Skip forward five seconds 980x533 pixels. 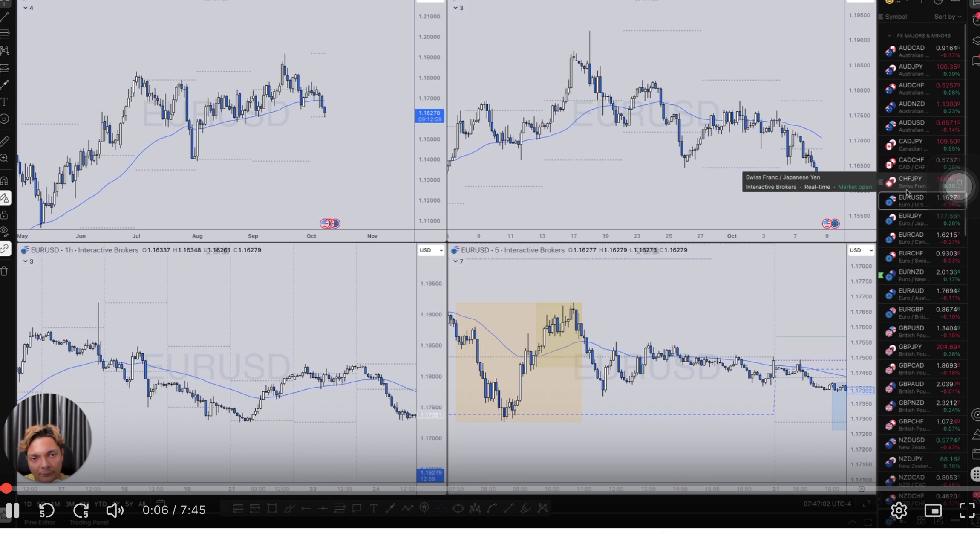[81, 510]
